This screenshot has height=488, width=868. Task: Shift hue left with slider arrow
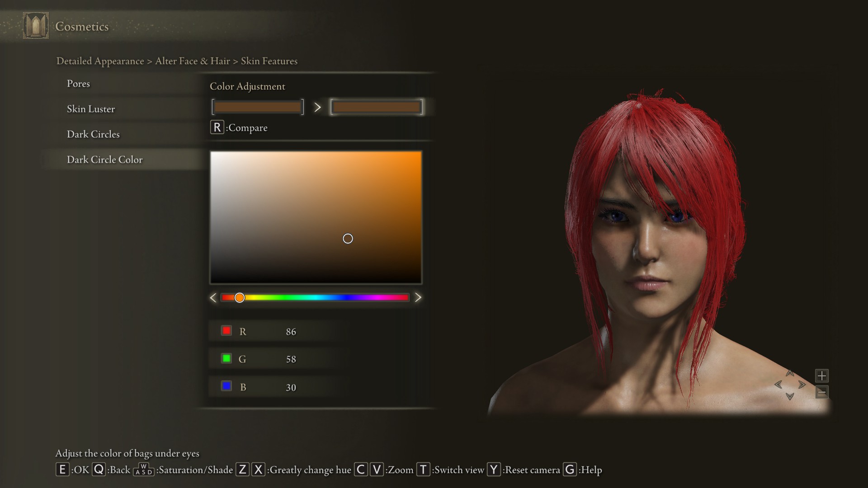tap(213, 297)
